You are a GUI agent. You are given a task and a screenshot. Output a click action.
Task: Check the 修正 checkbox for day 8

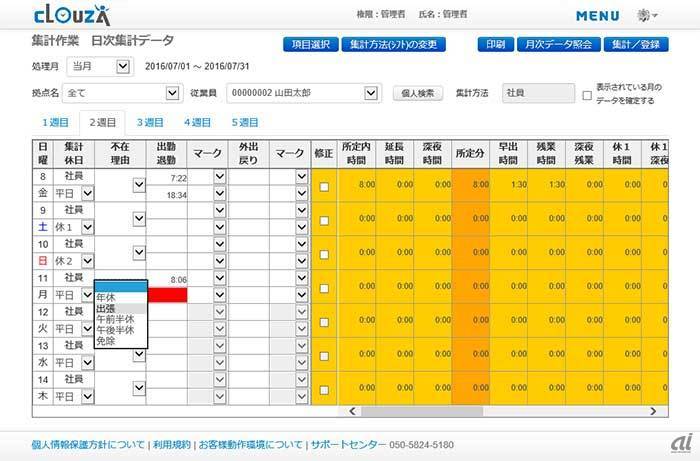323,186
